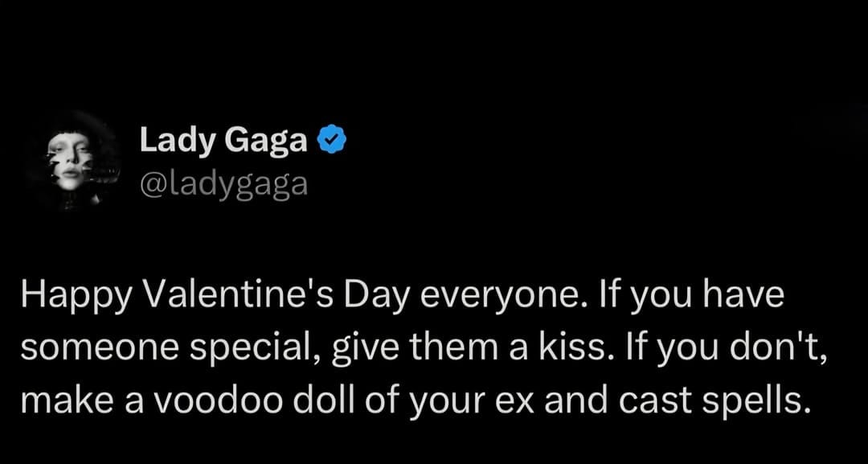Select the first line of the tweet

tap(402, 294)
